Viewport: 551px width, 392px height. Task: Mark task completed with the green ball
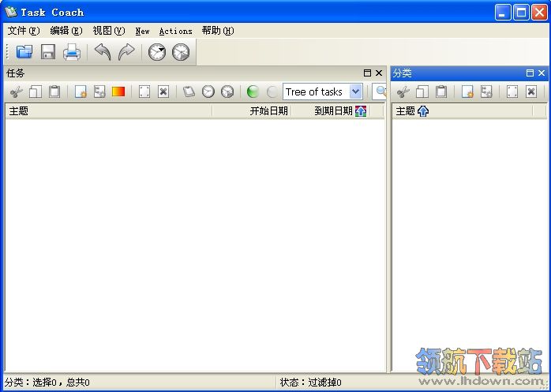(x=253, y=92)
